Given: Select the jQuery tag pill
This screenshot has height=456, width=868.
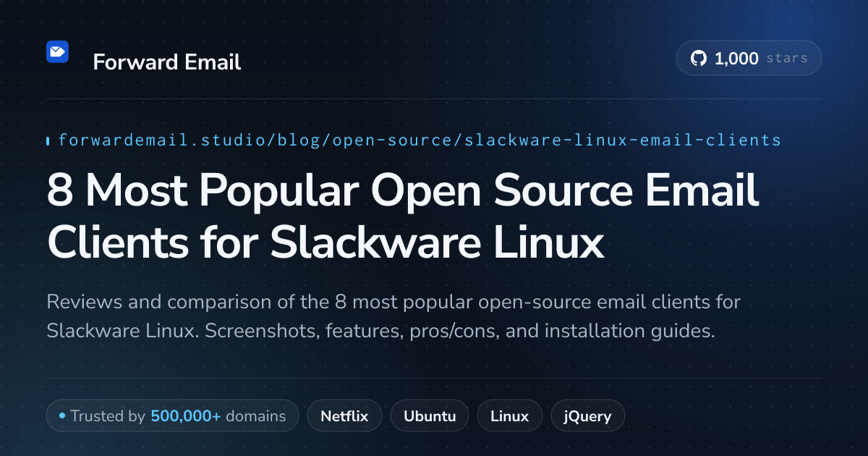Looking at the screenshot, I should click(587, 416).
